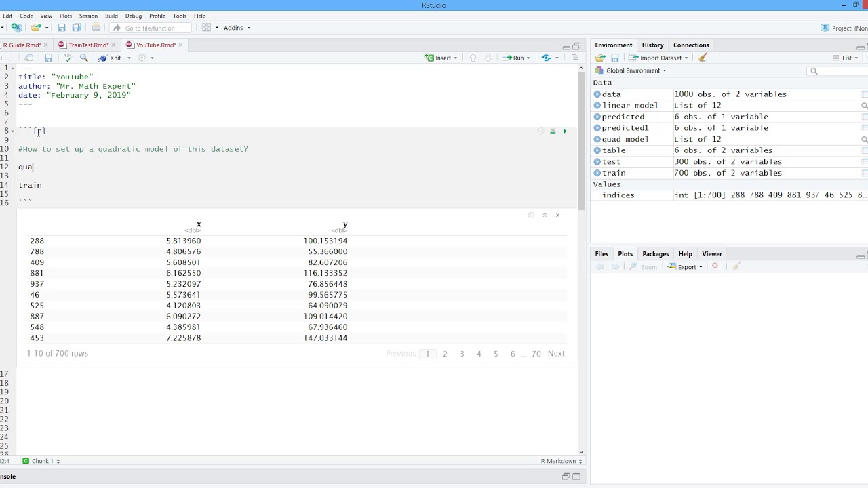Screen dimensions: 868x488
Task: Open the Code menu
Action: click(x=26, y=16)
